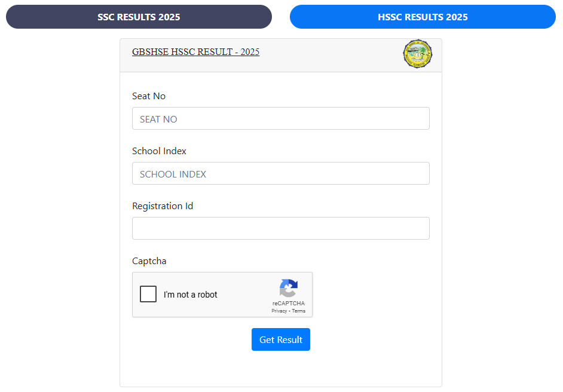The height and width of the screenshot is (392, 563).
Task: Focus the empty Registration Id field
Action: pos(280,228)
